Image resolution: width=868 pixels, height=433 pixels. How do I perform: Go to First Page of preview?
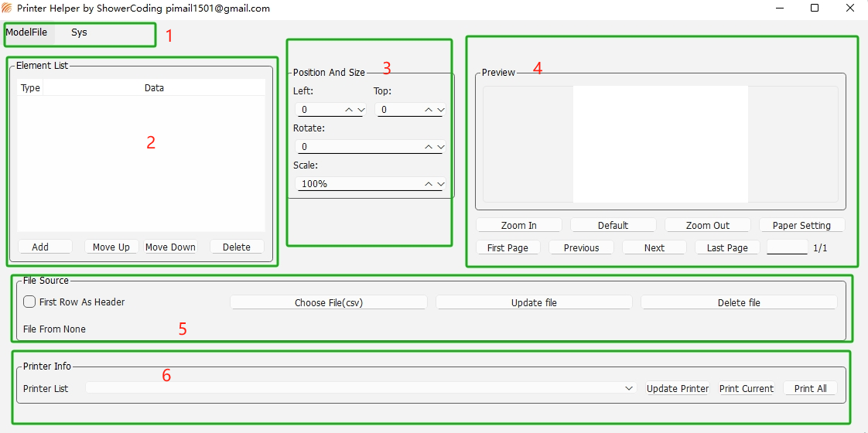tap(507, 247)
